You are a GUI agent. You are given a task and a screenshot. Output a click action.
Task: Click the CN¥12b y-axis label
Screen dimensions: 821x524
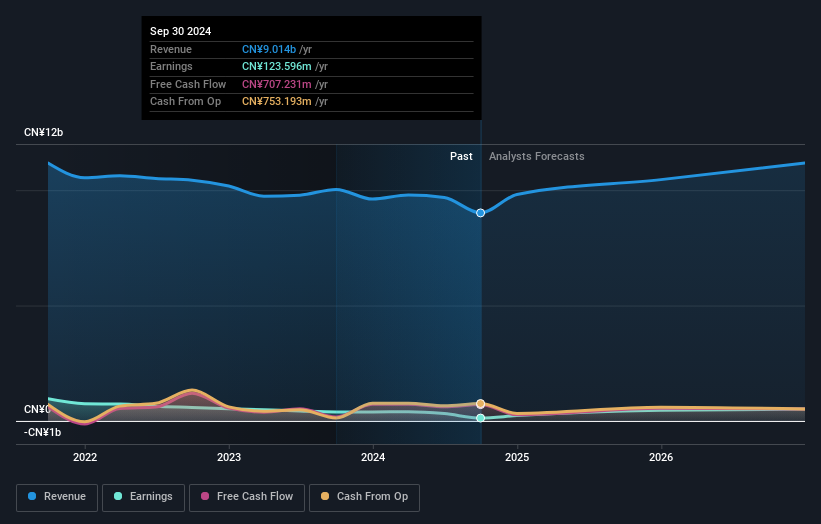pyautogui.click(x=43, y=132)
